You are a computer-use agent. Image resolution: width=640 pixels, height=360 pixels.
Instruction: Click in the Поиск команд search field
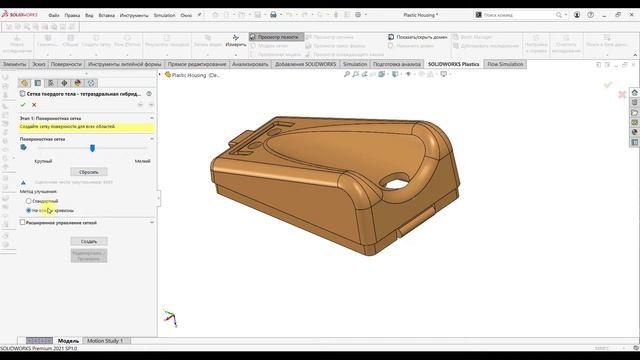[x=518, y=15]
